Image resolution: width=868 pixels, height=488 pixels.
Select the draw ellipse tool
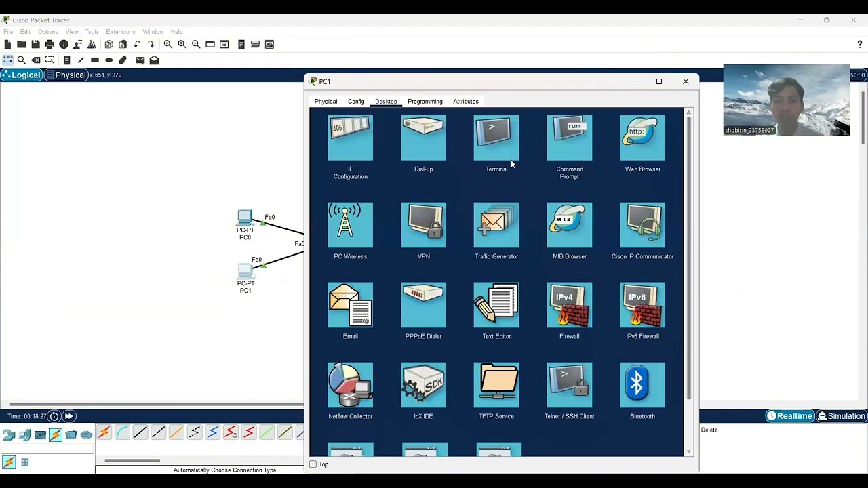click(x=108, y=60)
